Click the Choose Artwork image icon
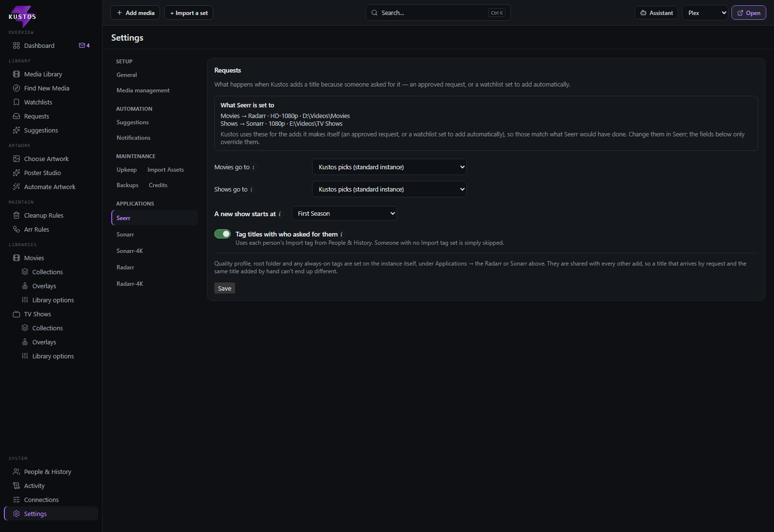The height and width of the screenshot is (532, 774). (x=16, y=159)
